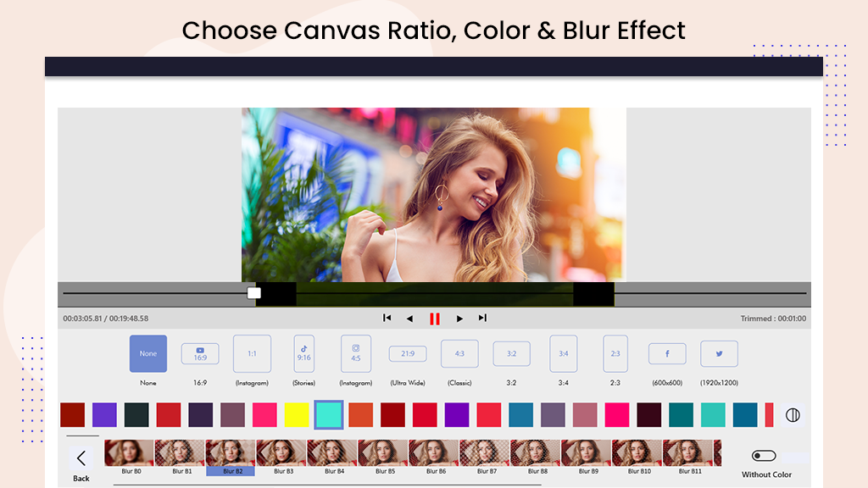
Task: Pick the Blur B7 effect thumbnail
Action: pos(484,457)
